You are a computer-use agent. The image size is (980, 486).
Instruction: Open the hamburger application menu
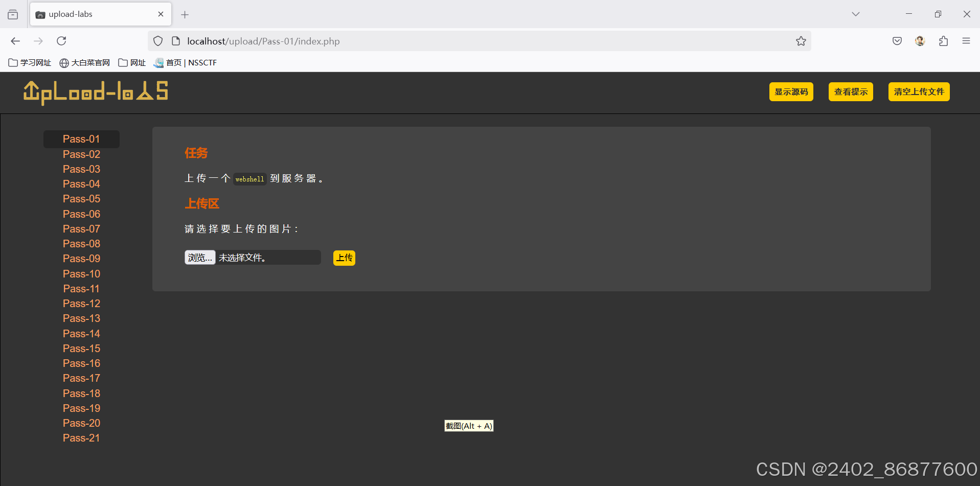[966, 41]
